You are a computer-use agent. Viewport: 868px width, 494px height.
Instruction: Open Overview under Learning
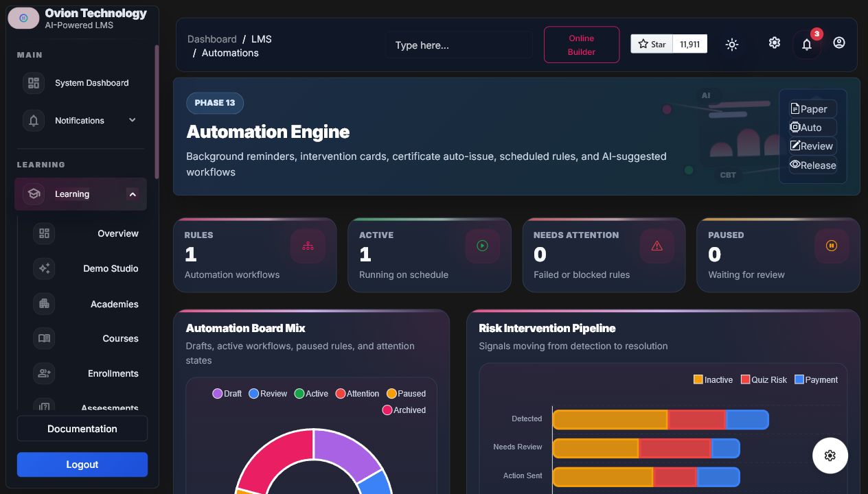coord(118,233)
